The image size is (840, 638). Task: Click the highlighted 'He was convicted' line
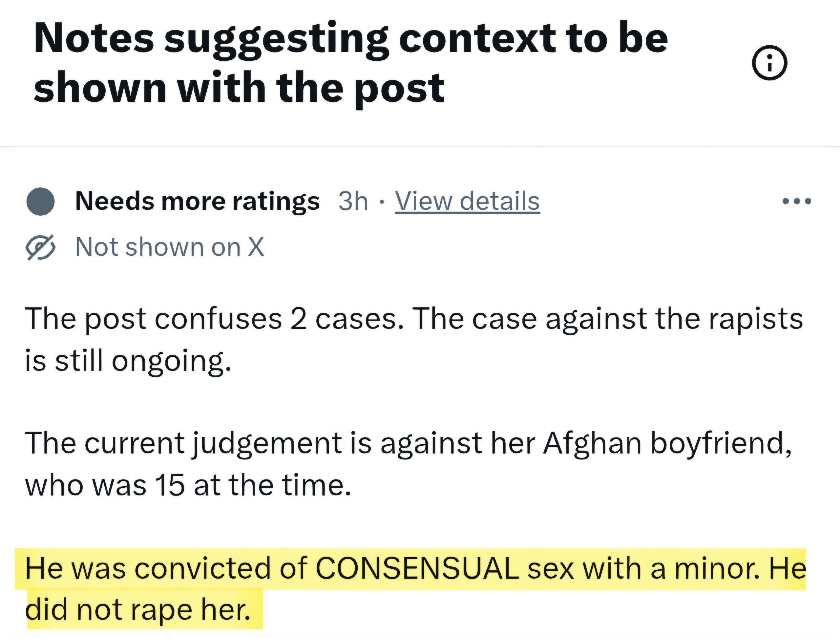(x=415, y=569)
